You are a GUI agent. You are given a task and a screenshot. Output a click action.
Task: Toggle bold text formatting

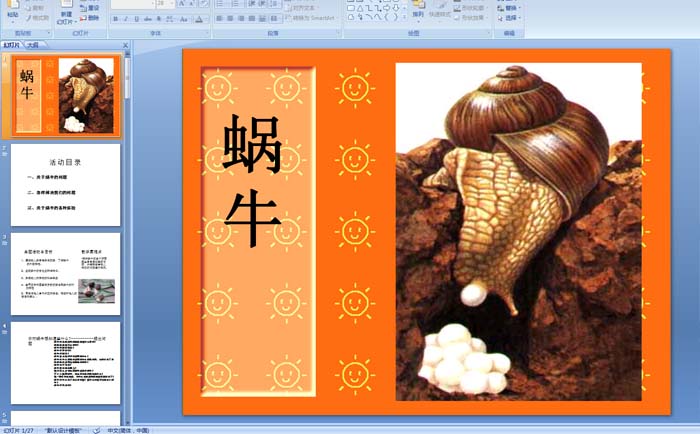pos(115,19)
